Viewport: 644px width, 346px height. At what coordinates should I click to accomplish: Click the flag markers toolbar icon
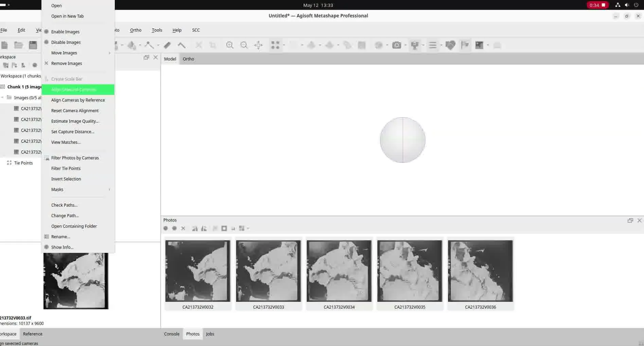(465, 45)
